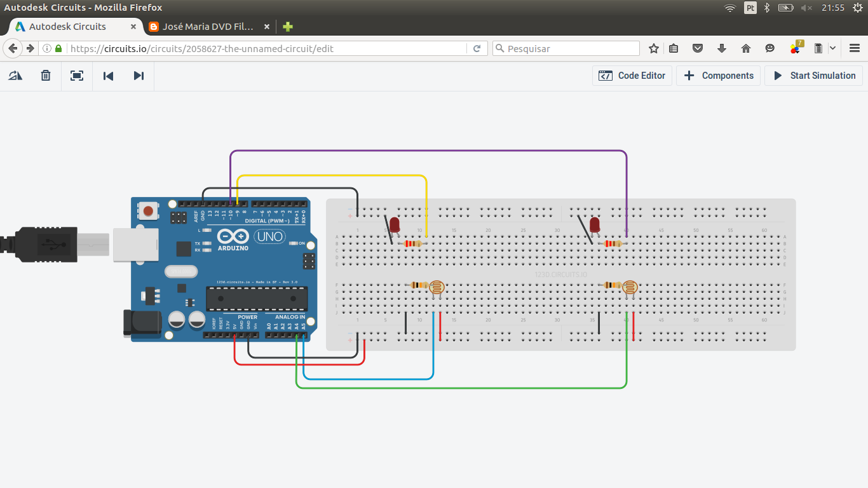Open the Wi-Fi network indicator
The image size is (868, 488).
coord(730,8)
